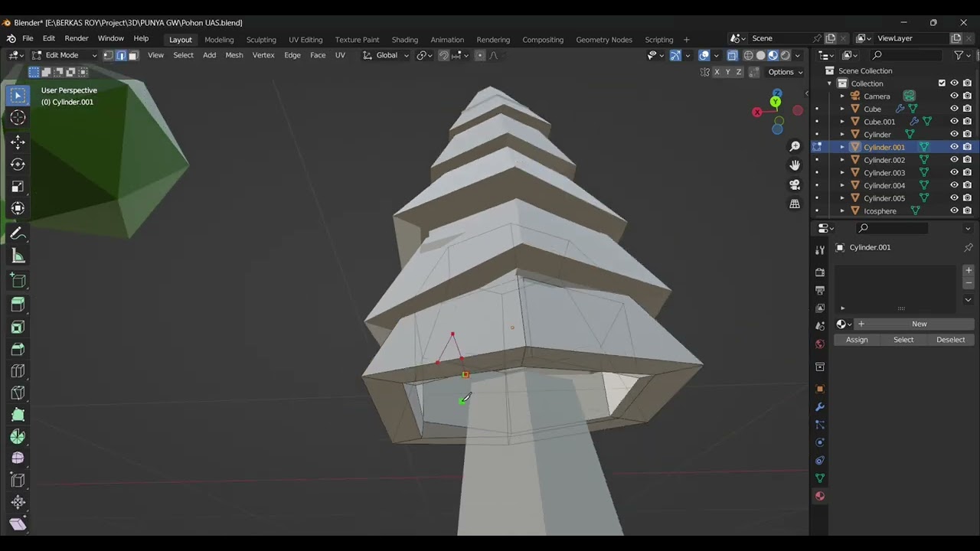Open the File menu

pyautogui.click(x=28, y=38)
